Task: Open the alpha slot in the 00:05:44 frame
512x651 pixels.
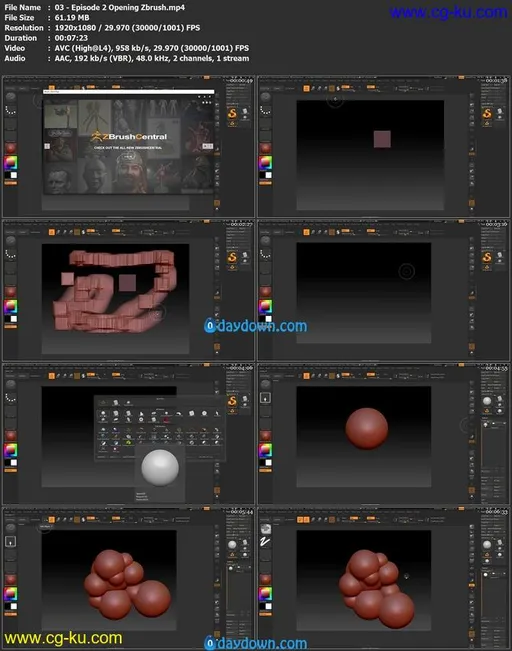Action: click(x=10, y=541)
